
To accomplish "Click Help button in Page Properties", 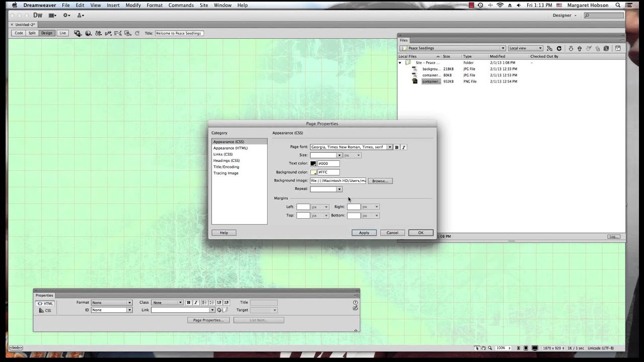I will (x=224, y=233).
